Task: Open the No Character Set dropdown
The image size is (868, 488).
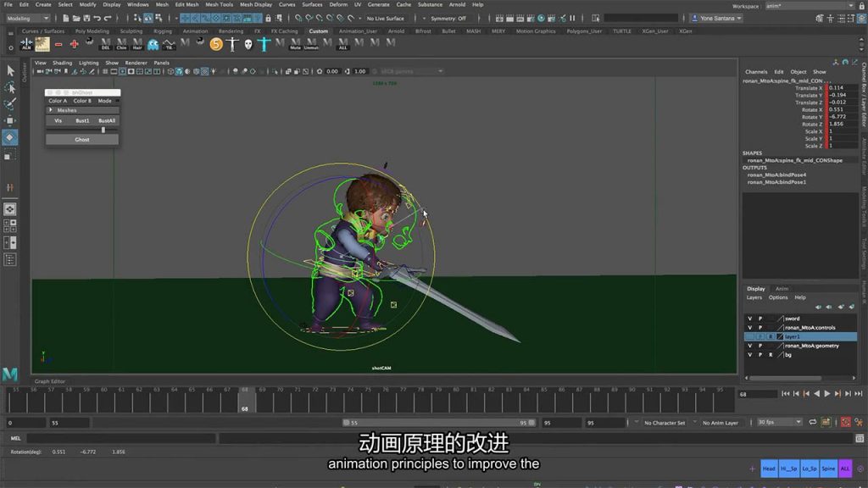Action: [x=664, y=423]
